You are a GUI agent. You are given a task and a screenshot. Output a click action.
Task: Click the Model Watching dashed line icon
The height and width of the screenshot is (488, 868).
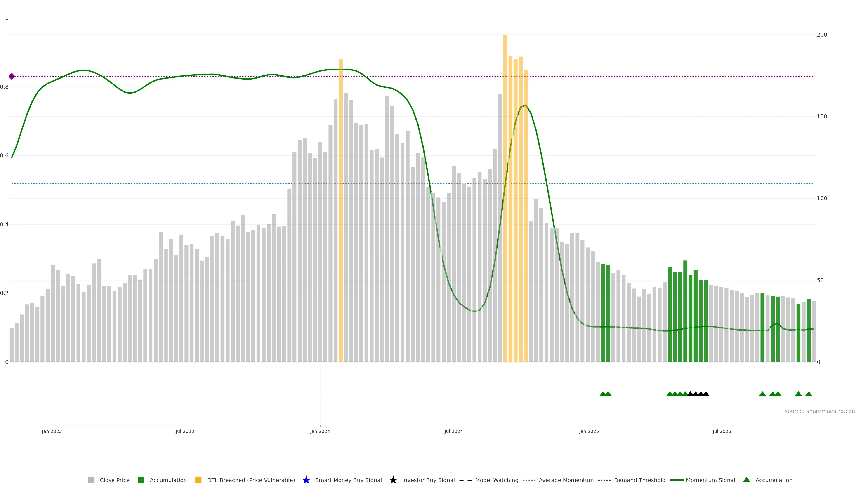coord(465,480)
